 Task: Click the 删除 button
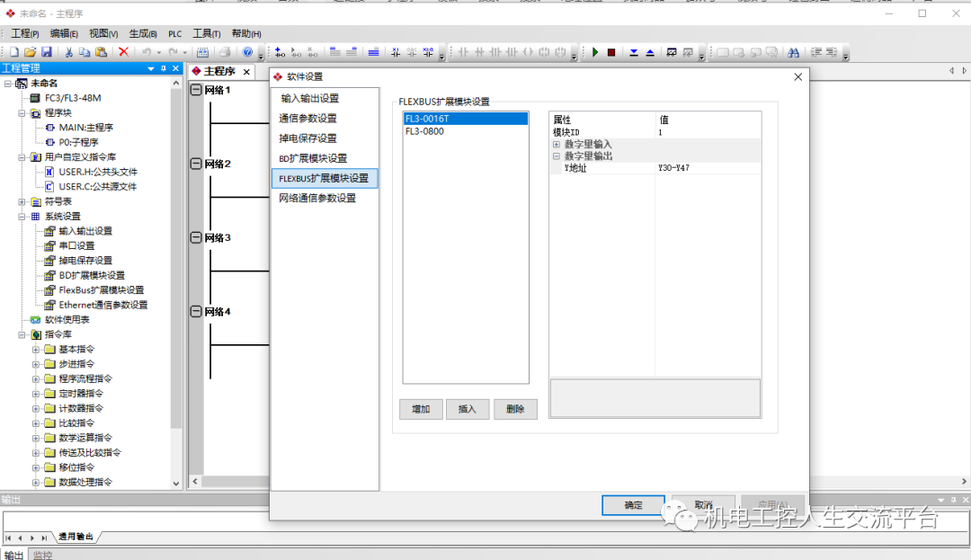(515, 409)
